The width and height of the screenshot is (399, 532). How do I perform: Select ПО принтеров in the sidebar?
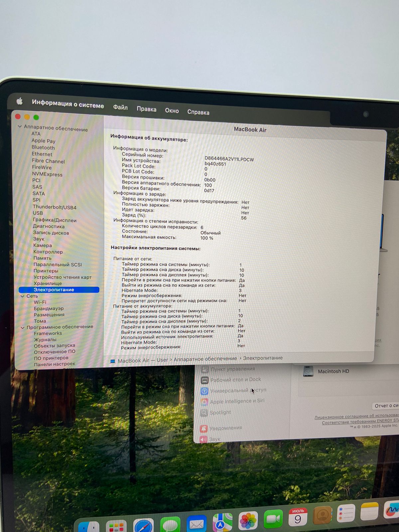click(51, 358)
